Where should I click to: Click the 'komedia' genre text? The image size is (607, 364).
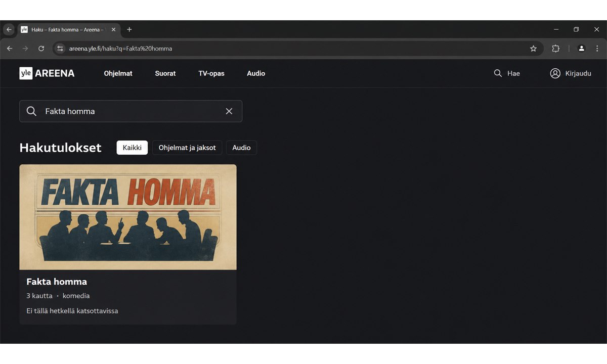click(x=76, y=296)
